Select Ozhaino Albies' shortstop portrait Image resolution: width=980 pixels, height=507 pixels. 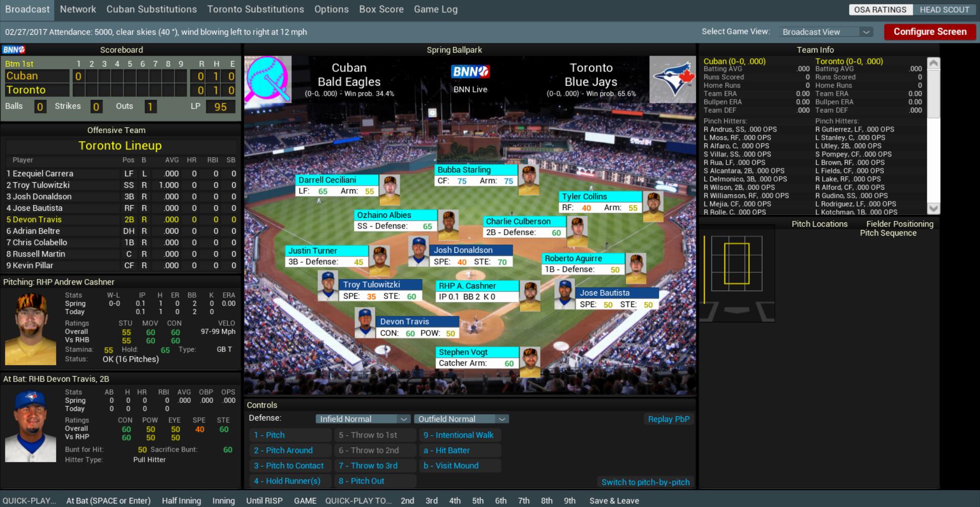448,225
